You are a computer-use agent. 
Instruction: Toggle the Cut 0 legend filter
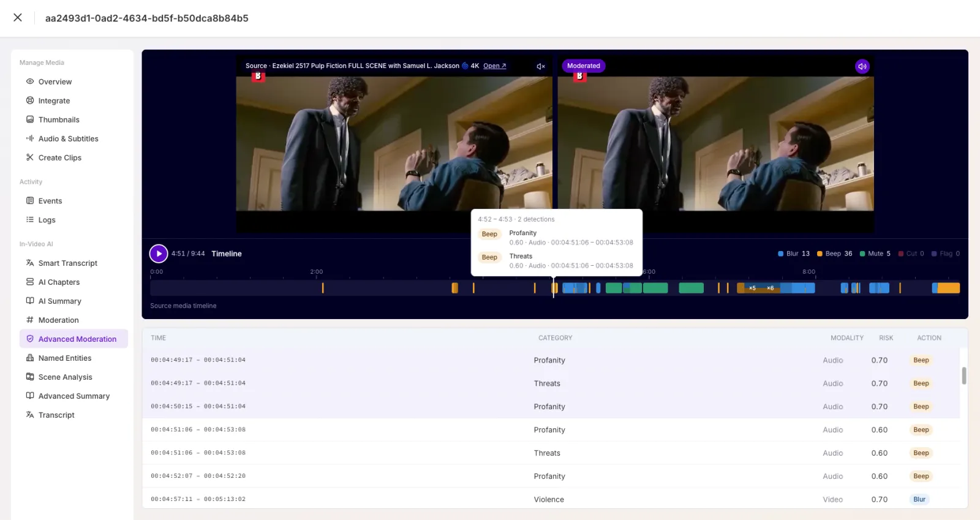(x=911, y=254)
